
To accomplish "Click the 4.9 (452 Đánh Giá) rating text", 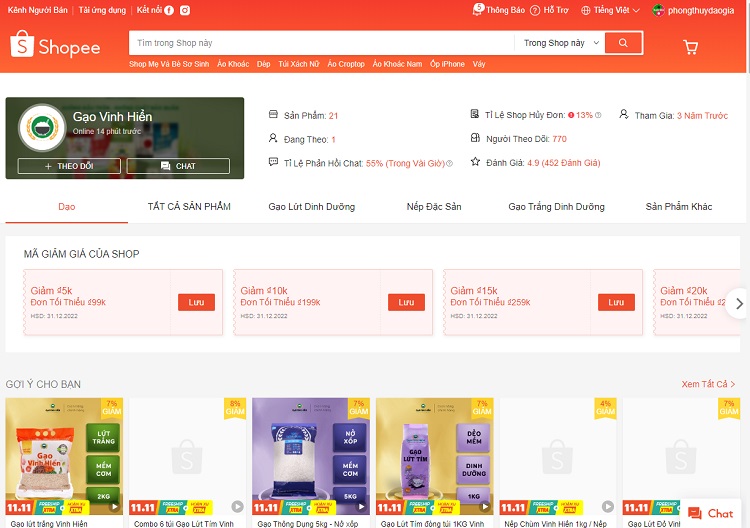I will pyautogui.click(x=563, y=163).
